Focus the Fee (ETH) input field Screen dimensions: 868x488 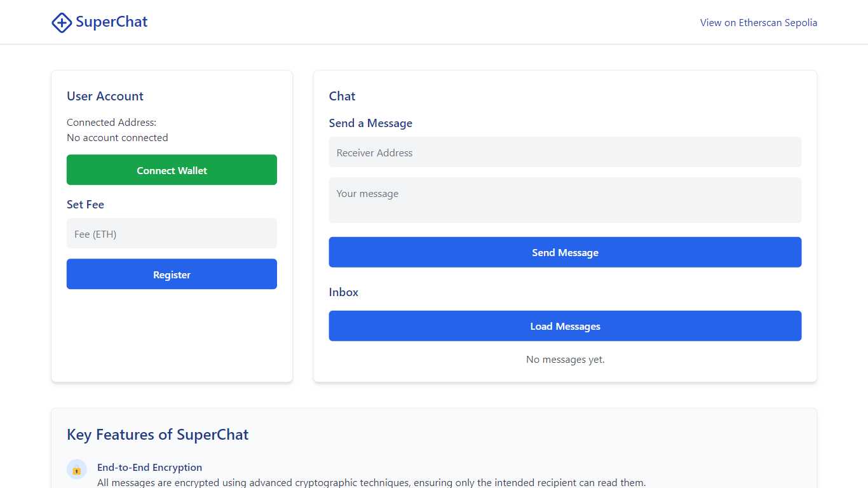click(x=172, y=234)
